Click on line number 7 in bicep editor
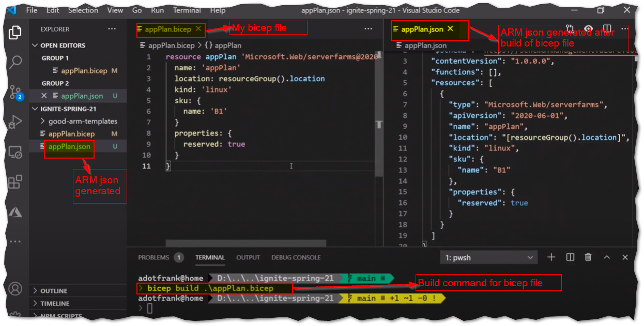Viewport: 644px width, 326px height. click(x=149, y=122)
